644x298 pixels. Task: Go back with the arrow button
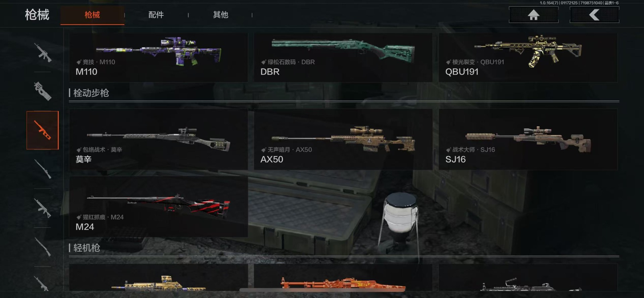tap(594, 15)
